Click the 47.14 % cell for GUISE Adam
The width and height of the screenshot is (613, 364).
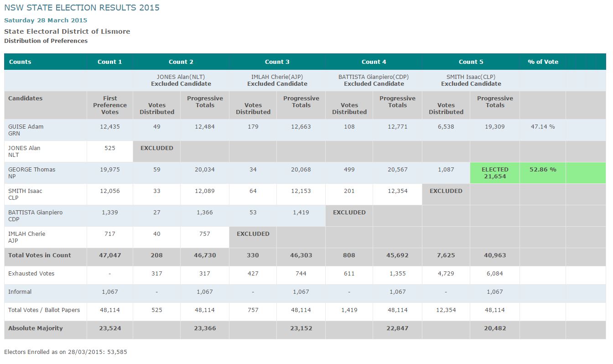click(x=543, y=127)
